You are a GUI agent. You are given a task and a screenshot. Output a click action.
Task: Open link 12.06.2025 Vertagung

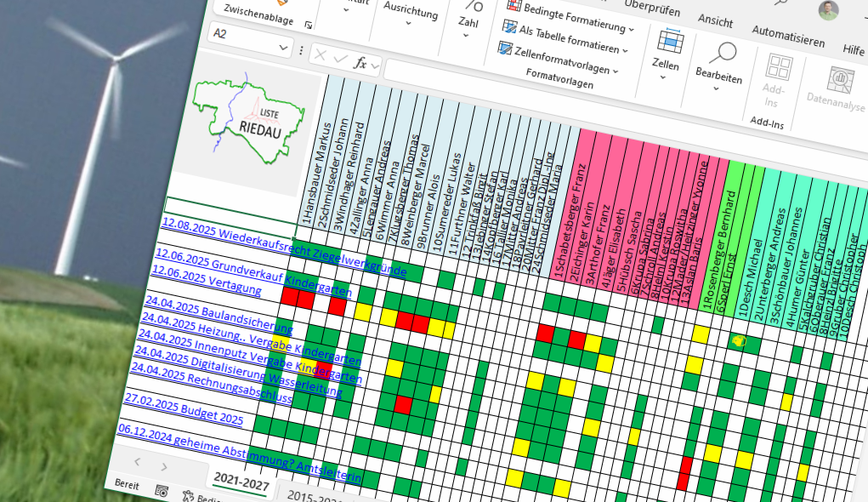[x=207, y=280]
